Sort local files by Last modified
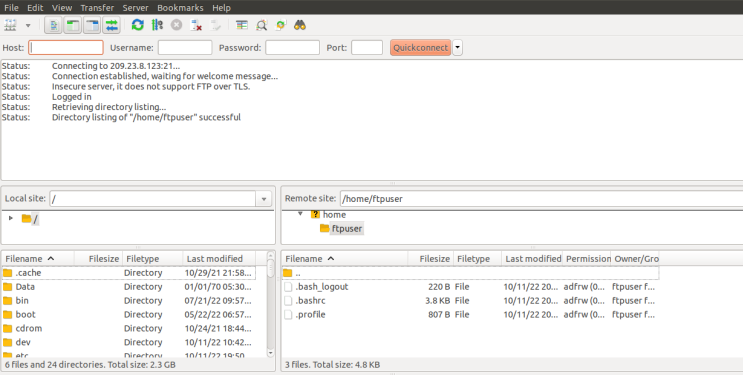743x375 pixels. 219,258
